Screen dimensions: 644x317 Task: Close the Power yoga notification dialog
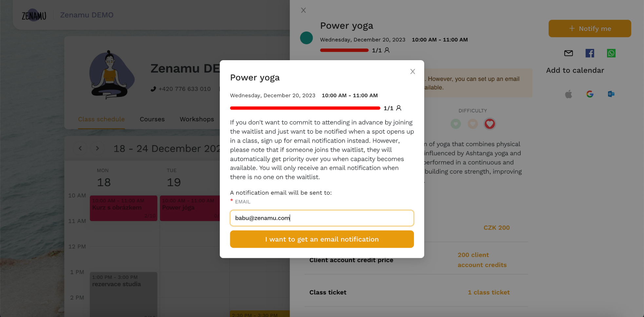point(412,72)
